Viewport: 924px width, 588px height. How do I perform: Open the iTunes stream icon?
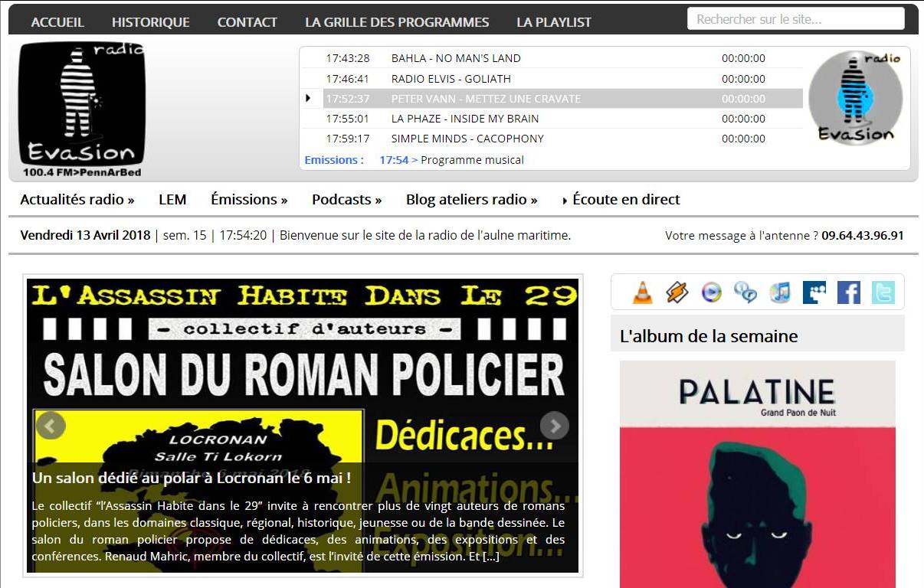780,292
